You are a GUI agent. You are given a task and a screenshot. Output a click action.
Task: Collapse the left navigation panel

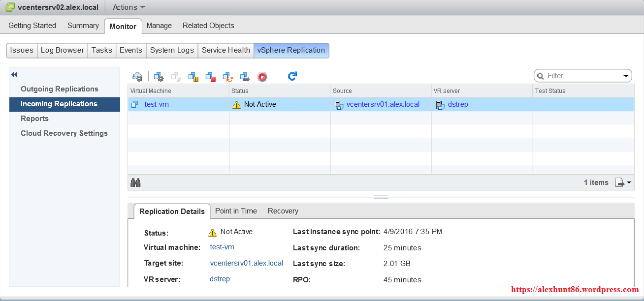click(14, 75)
